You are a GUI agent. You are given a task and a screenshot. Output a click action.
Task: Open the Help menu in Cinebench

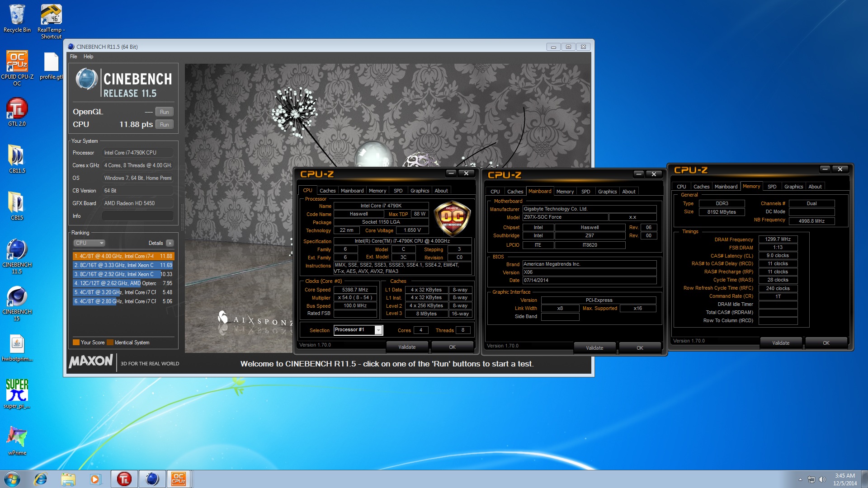(88, 56)
